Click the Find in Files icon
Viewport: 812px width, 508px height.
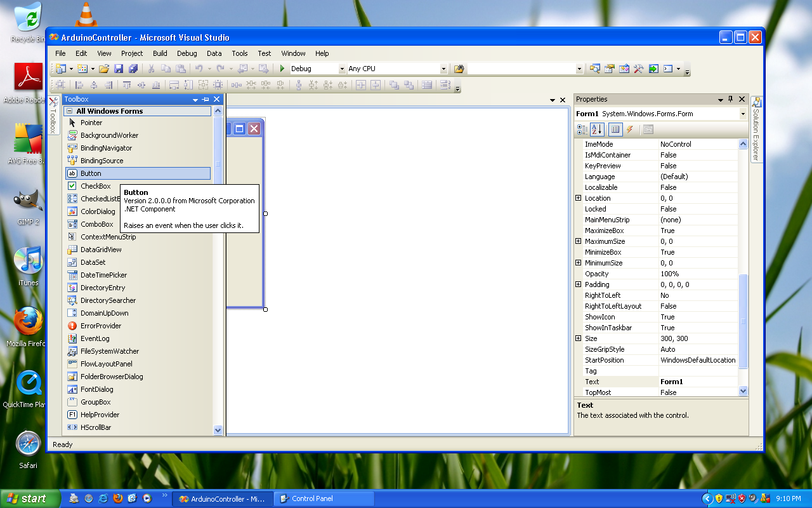tap(459, 69)
